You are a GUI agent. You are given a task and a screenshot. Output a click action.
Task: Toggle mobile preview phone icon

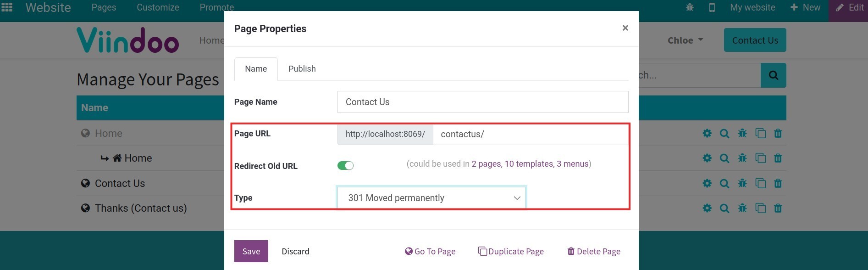click(712, 7)
